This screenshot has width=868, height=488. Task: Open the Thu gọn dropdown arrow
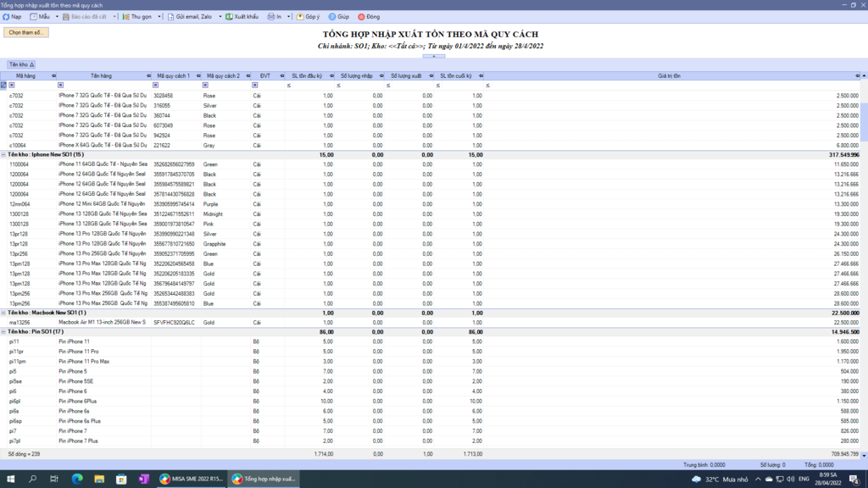pos(159,17)
